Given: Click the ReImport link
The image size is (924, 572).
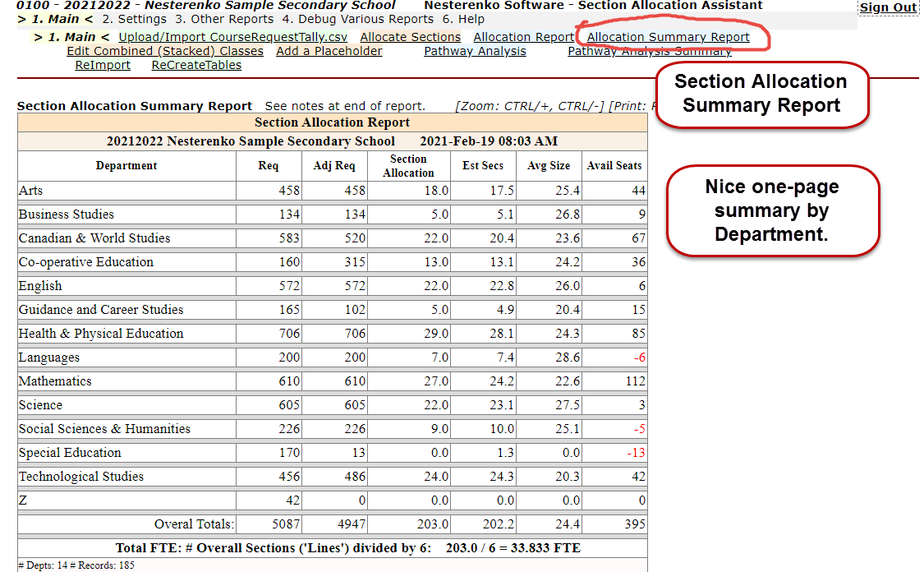Looking at the screenshot, I should pos(103,65).
